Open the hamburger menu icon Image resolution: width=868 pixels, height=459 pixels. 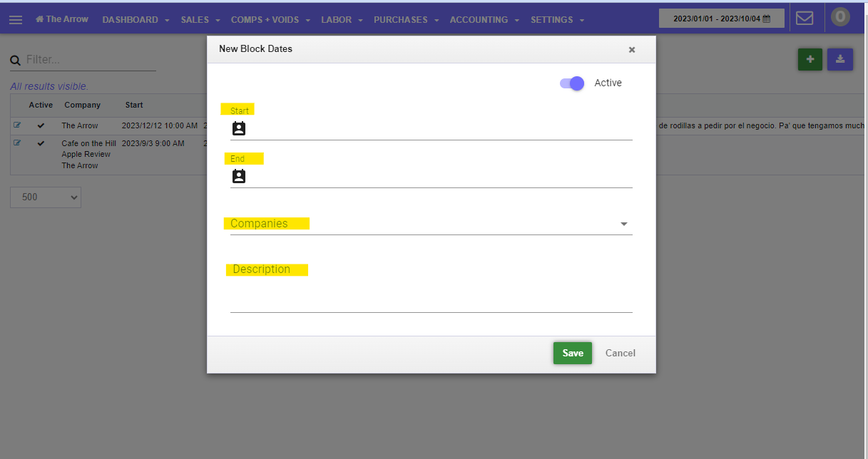pos(16,20)
